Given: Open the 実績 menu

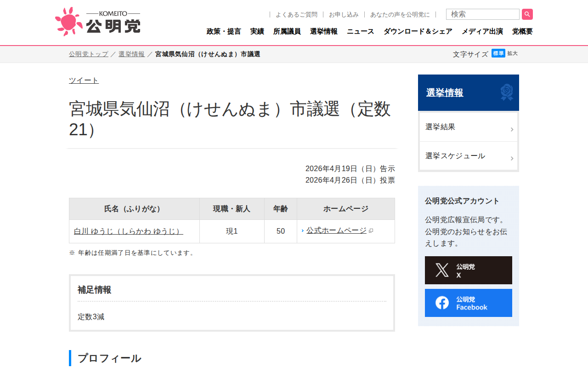Looking at the screenshot, I should coord(257,31).
